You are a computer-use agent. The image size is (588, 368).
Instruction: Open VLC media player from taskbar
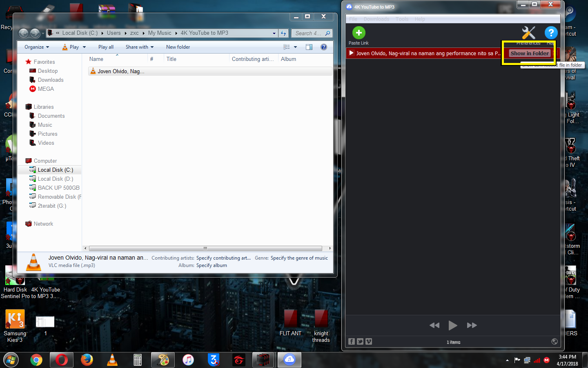[112, 360]
